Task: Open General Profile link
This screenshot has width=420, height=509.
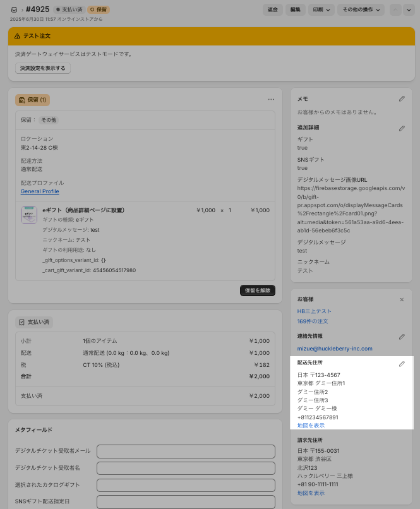Action: (x=40, y=191)
